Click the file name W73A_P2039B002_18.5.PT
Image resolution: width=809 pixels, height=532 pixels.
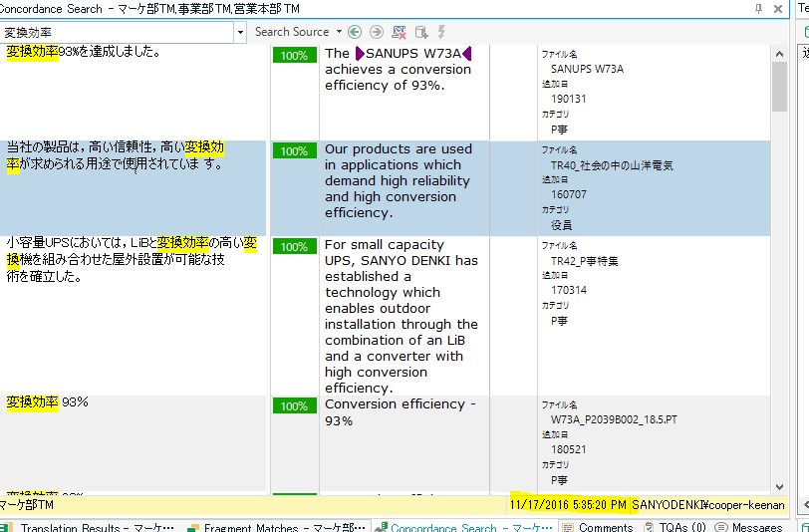(614, 419)
